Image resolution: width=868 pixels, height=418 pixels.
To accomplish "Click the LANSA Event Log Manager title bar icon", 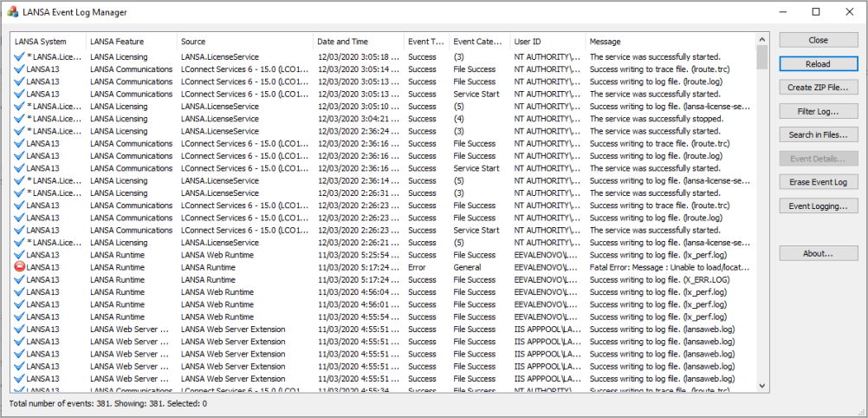I will [x=12, y=11].
